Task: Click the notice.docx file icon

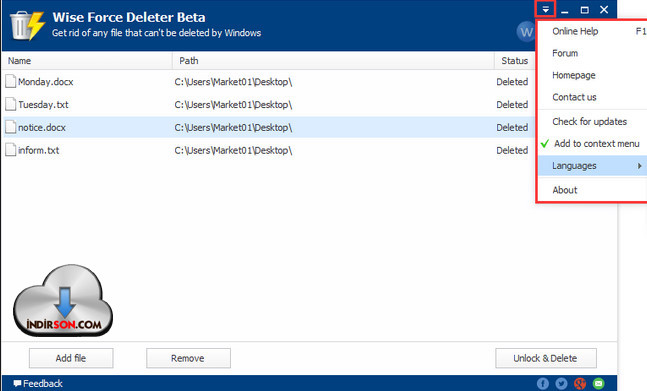Action: [x=11, y=127]
